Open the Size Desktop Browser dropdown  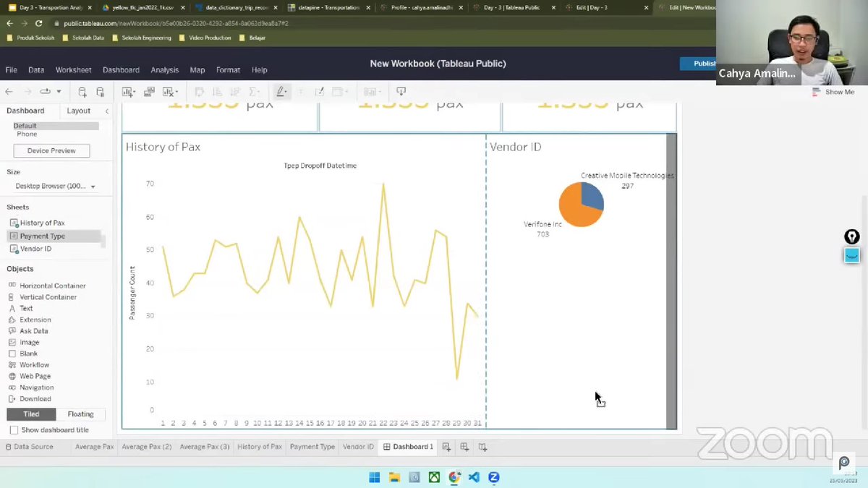pos(56,187)
